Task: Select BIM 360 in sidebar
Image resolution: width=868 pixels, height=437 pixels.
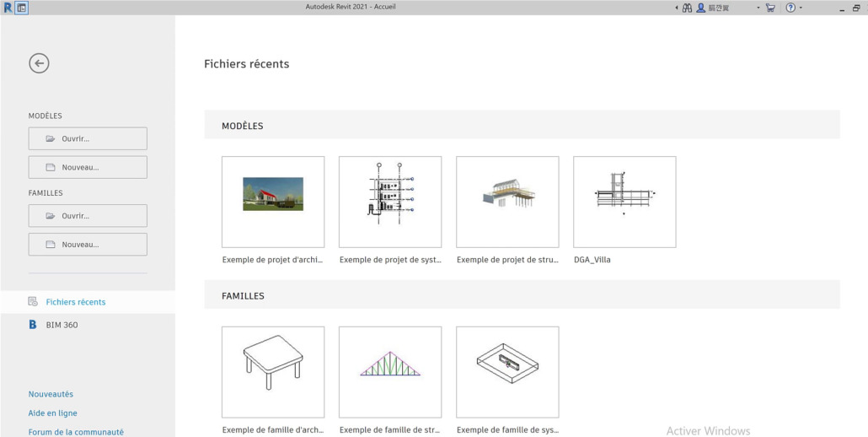Action: click(88, 325)
